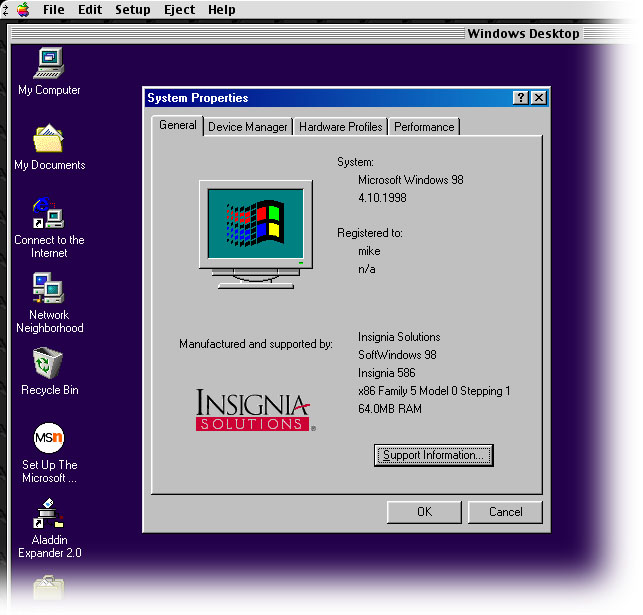Click 'x86 Family 5 Model 0 Stepping 1'
Screen dimensions: 643x615
(434, 391)
